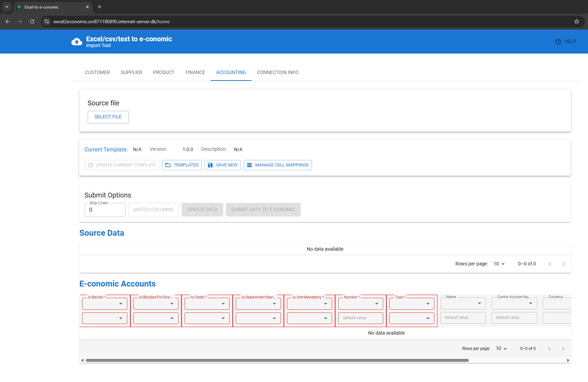Click the Current Template label
Viewport: 588px width, 382px height.
(106, 150)
